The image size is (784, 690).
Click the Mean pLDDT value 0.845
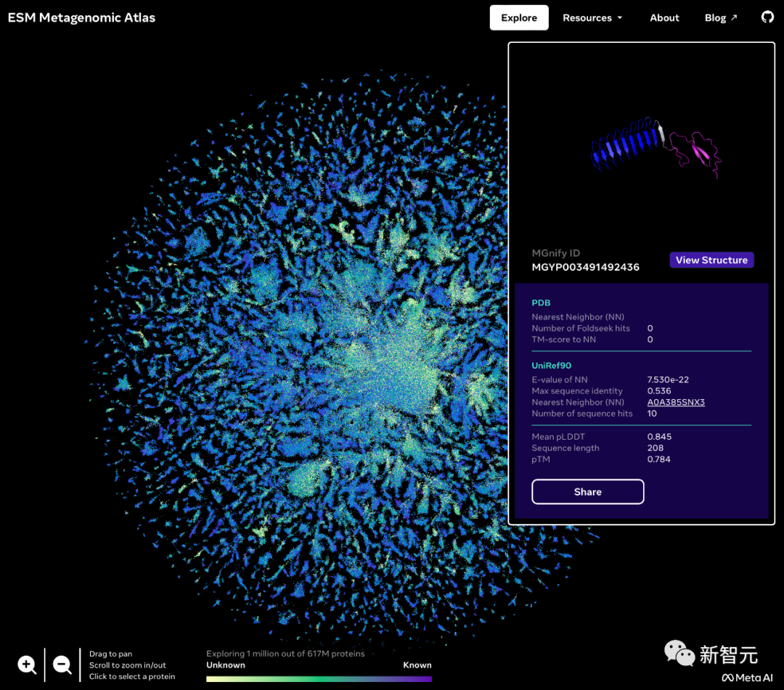click(x=659, y=437)
